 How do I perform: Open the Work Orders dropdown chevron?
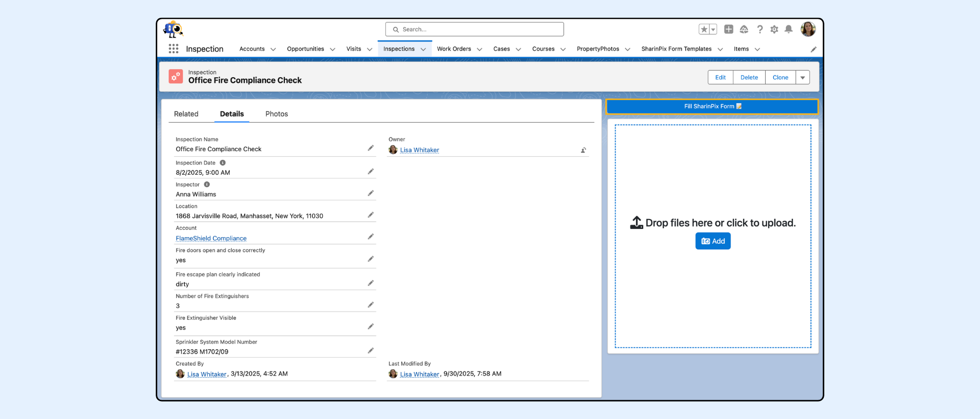click(x=479, y=50)
